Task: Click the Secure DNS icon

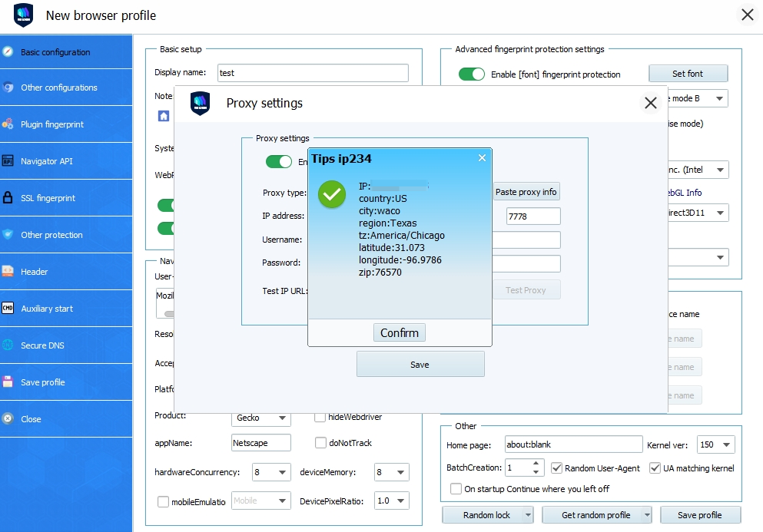Action: (7, 345)
